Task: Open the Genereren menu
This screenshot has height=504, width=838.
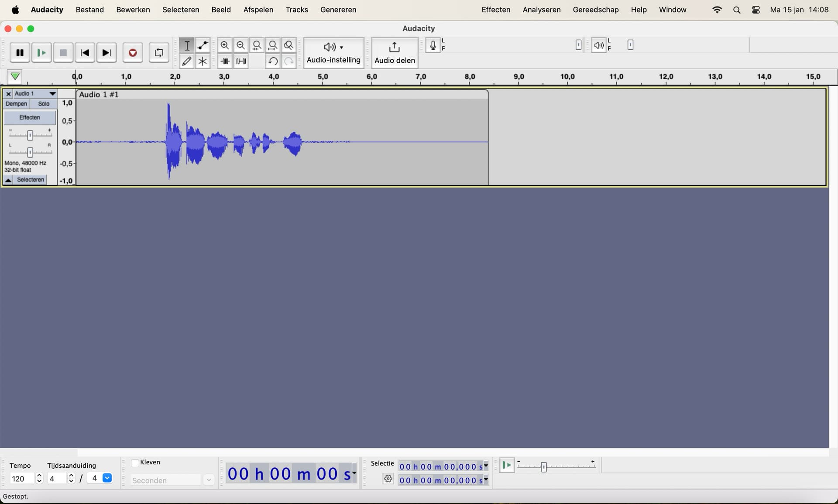Action: tap(338, 10)
